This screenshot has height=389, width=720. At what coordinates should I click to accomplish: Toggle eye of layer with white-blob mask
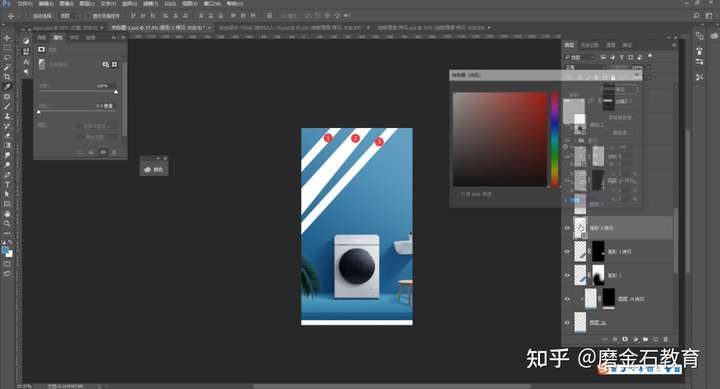[567, 276]
